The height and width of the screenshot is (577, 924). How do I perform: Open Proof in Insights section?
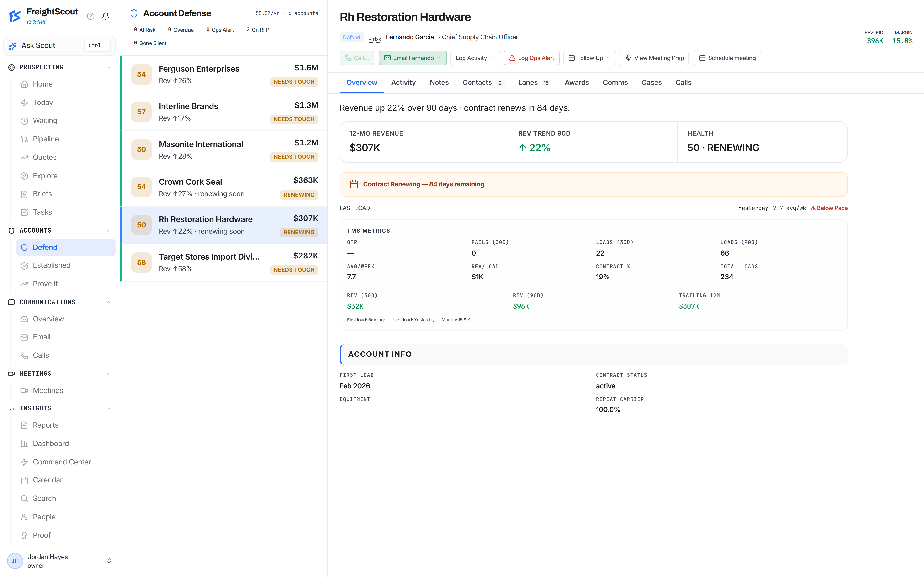coord(42,535)
